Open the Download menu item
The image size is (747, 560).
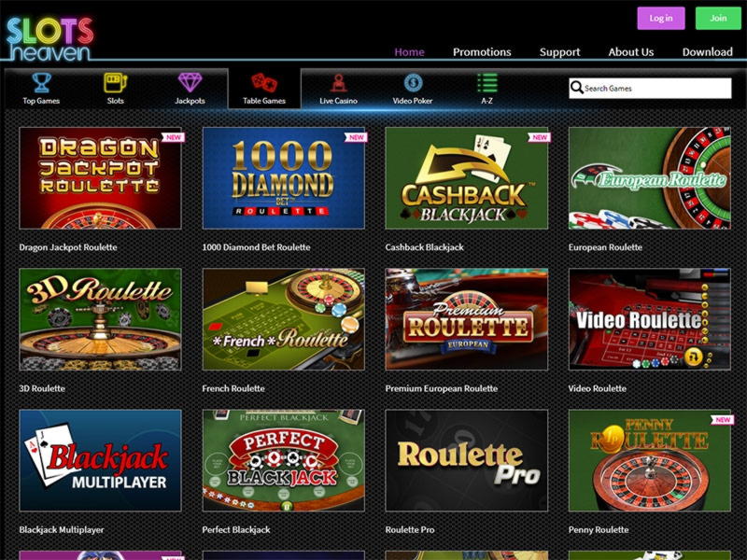708,52
